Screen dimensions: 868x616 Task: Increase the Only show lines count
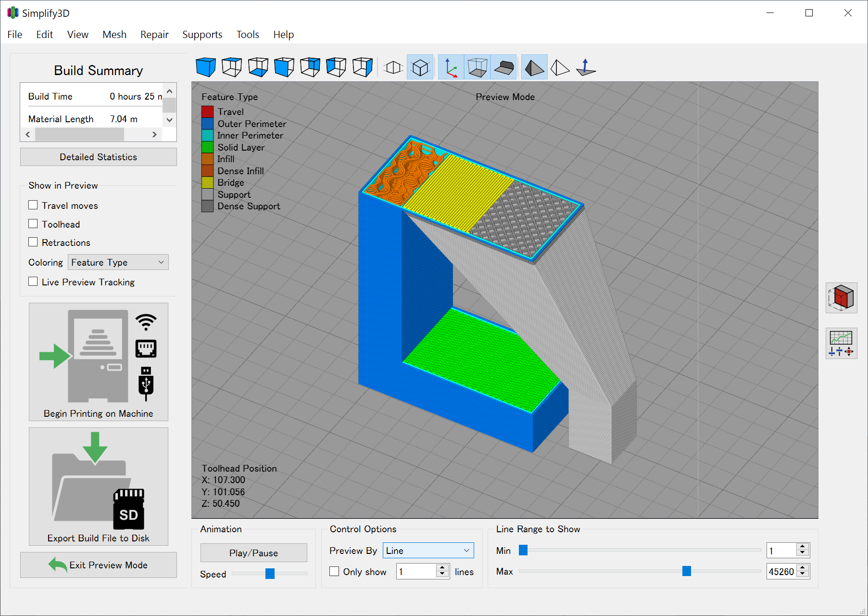[442, 568]
